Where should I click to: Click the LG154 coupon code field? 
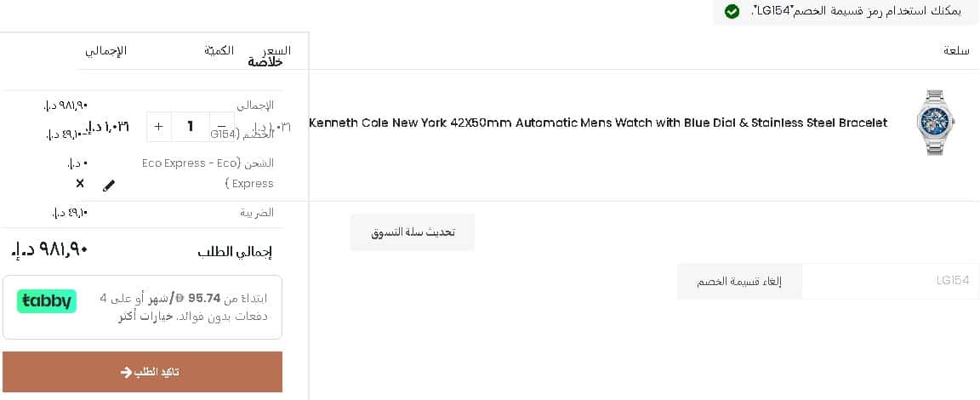(x=890, y=281)
